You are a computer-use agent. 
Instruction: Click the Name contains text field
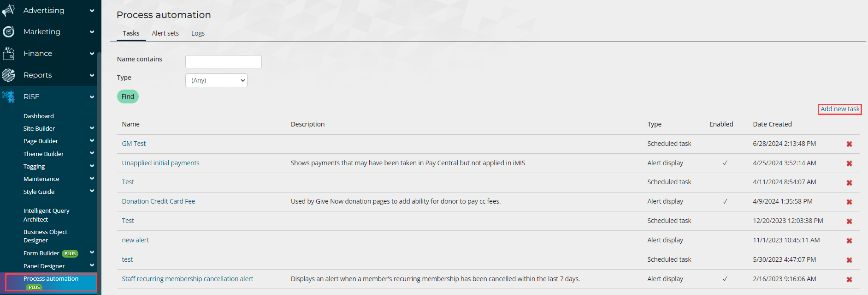pyautogui.click(x=223, y=61)
